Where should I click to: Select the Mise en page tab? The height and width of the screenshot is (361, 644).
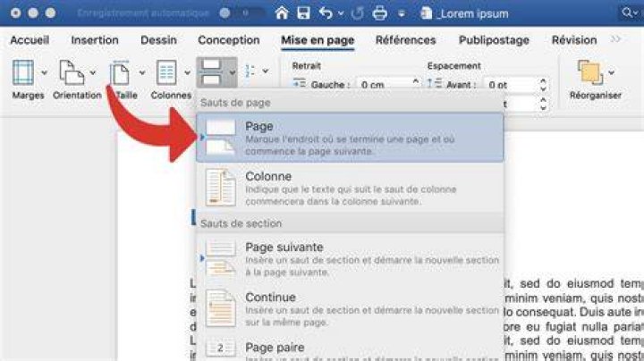(318, 40)
